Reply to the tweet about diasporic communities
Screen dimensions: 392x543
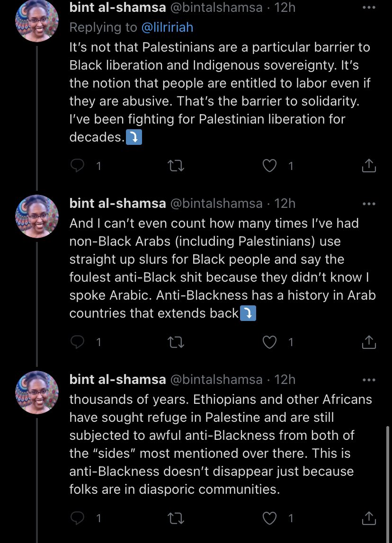(x=77, y=518)
